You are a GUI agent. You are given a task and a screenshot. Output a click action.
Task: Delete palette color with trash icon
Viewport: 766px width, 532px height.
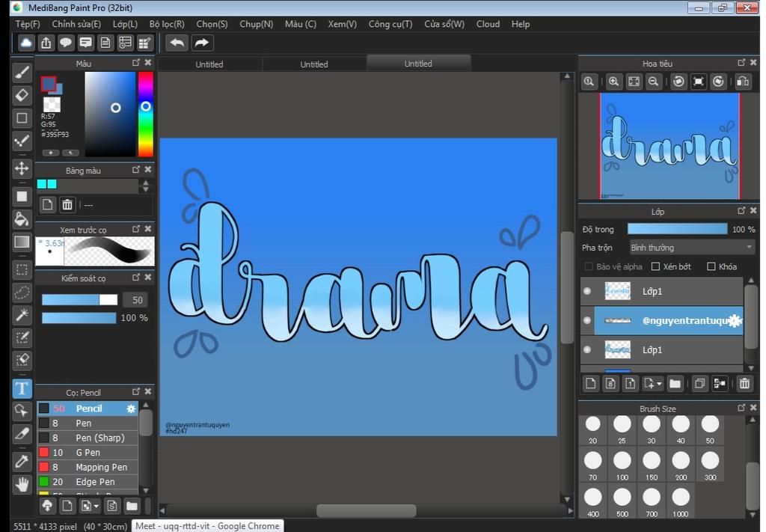coord(67,205)
